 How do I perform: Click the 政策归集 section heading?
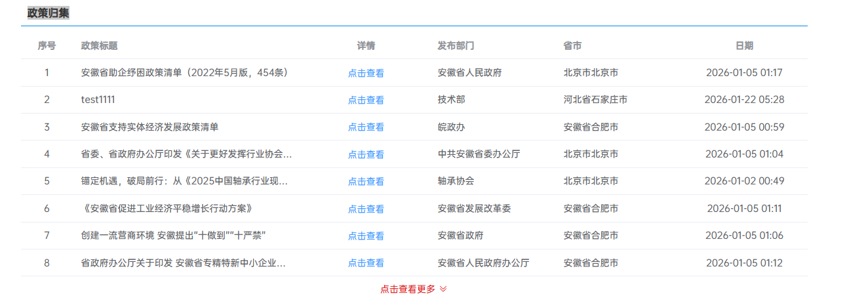pos(48,12)
